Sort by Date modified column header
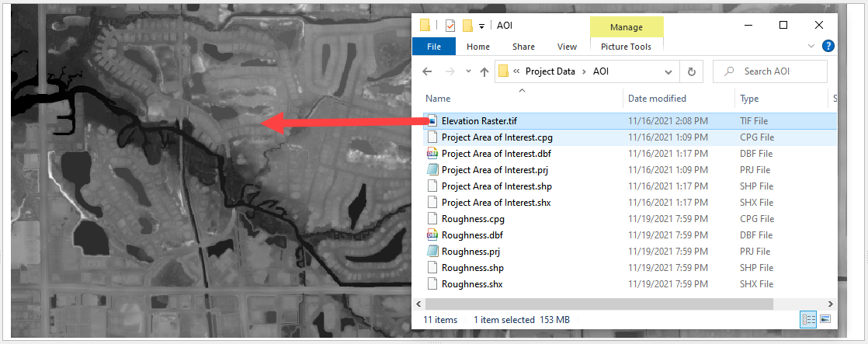Viewport: 868px width, 344px height. tap(657, 99)
